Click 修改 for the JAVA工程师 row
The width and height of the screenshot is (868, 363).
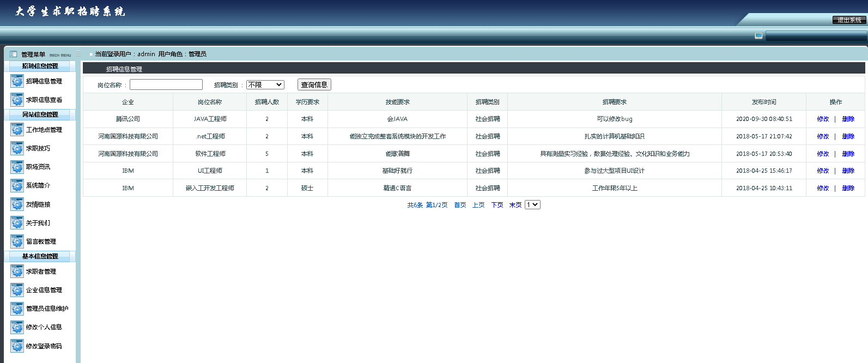click(823, 119)
